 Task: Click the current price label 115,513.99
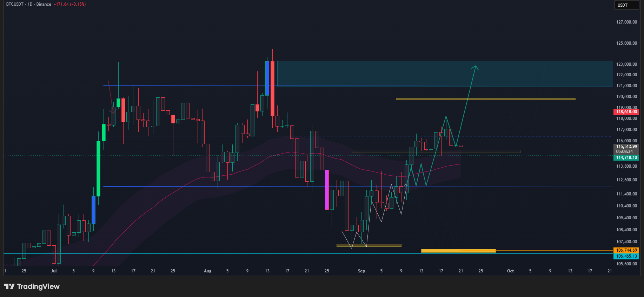pos(626,147)
